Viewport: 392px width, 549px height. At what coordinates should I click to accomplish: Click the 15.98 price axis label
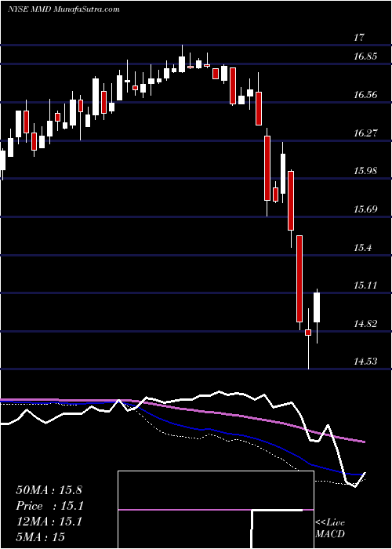pyautogui.click(x=365, y=171)
